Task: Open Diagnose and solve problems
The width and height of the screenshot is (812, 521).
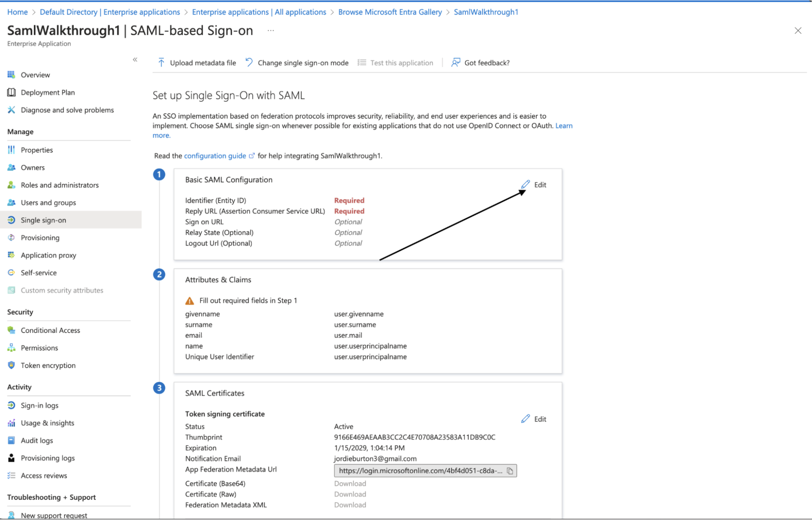Action: (x=67, y=110)
